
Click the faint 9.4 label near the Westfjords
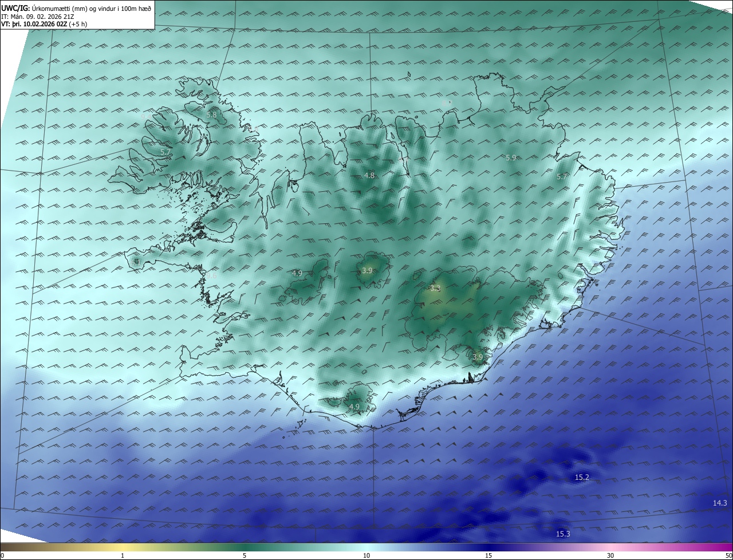coord(146,116)
